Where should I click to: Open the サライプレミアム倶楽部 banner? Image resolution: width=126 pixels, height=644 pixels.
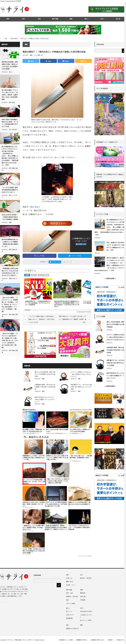click(106, 10)
